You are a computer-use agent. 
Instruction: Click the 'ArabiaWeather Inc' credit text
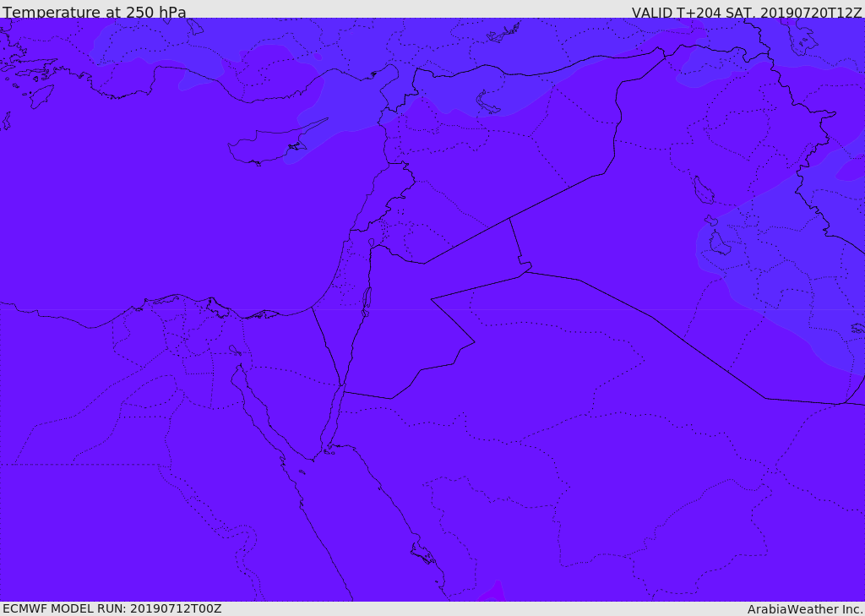(804, 609)
